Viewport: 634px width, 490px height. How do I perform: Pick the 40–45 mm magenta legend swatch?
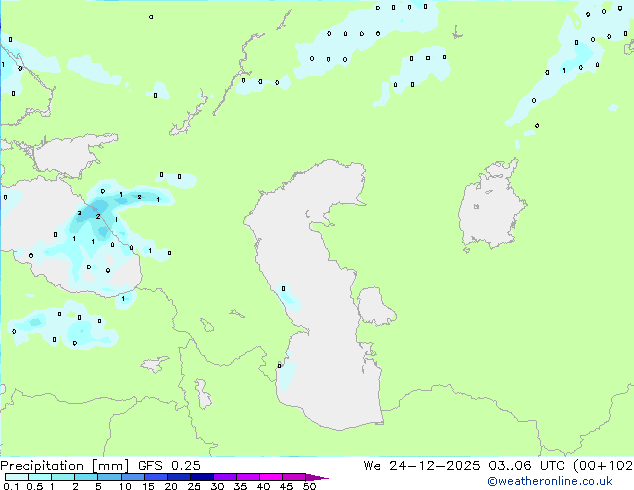(271, 477)
